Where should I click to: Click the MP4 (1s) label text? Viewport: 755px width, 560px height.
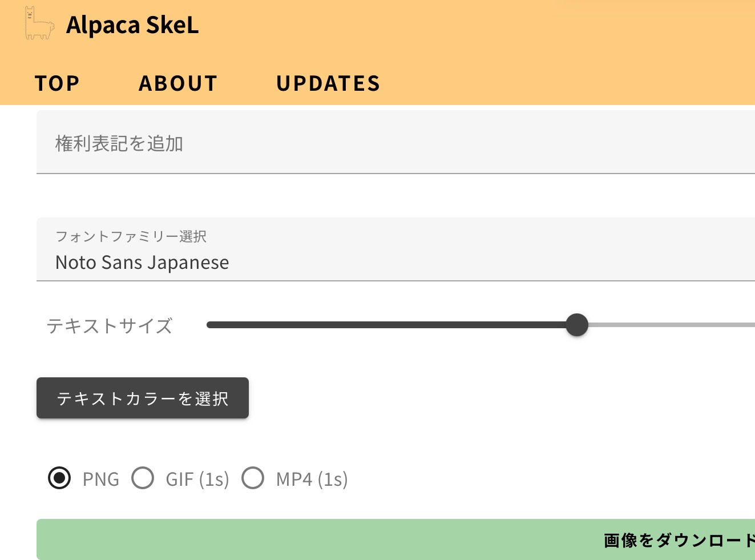tap(312, 479)
